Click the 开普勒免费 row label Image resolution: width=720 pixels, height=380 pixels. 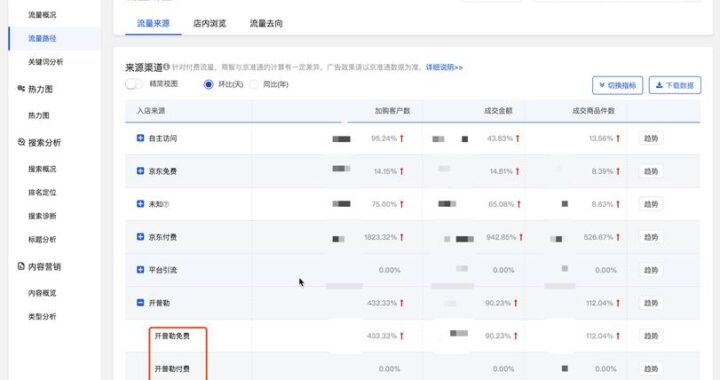[x=172, y=336]
